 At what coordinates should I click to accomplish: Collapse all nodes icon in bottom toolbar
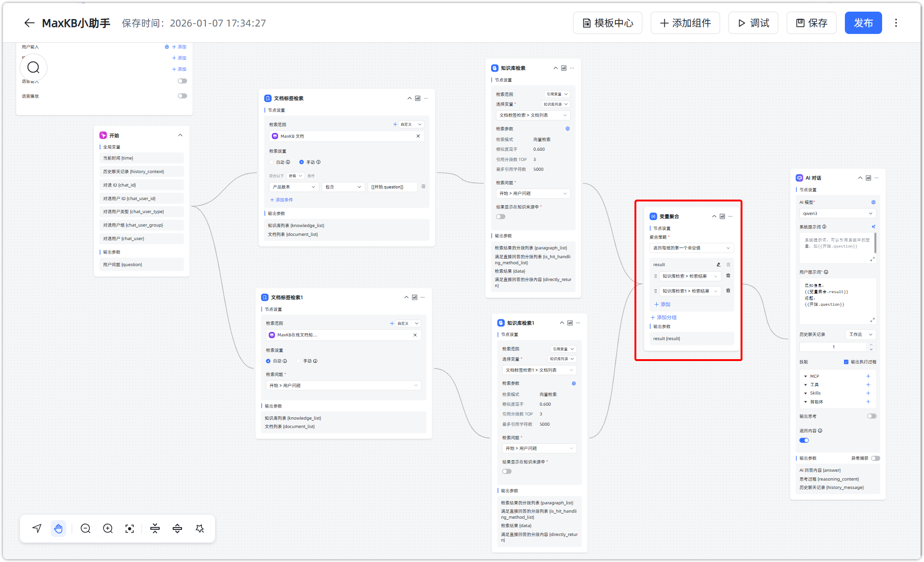tap(155, 529)
